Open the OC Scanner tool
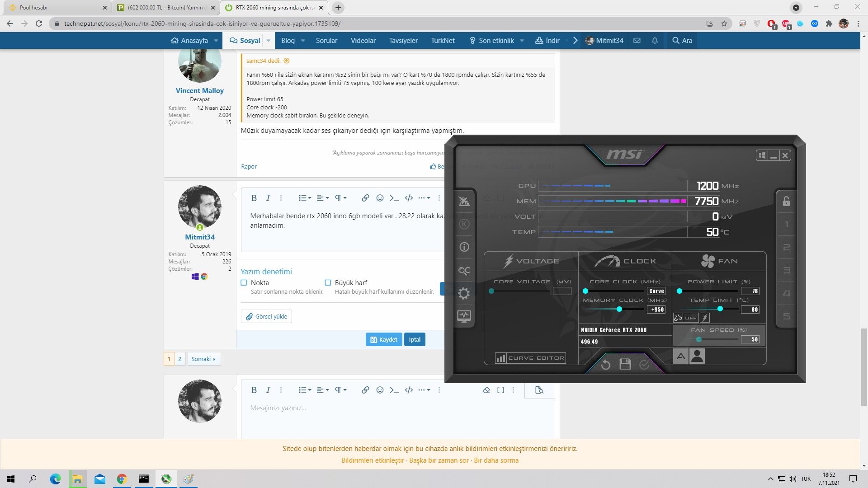Screen dimensions: 868x488 pyautogui.click(x=464, y=270)
